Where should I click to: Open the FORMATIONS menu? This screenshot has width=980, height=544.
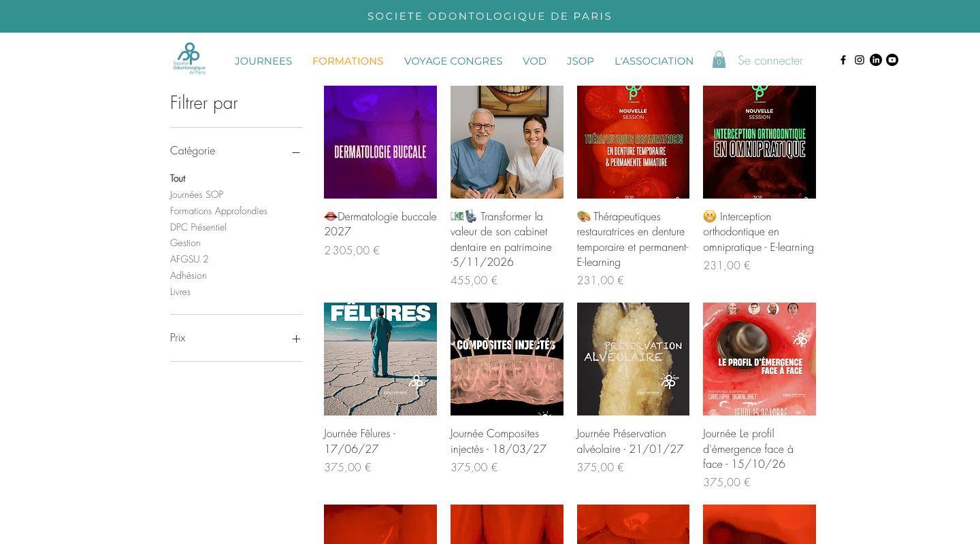click(348, 61)
